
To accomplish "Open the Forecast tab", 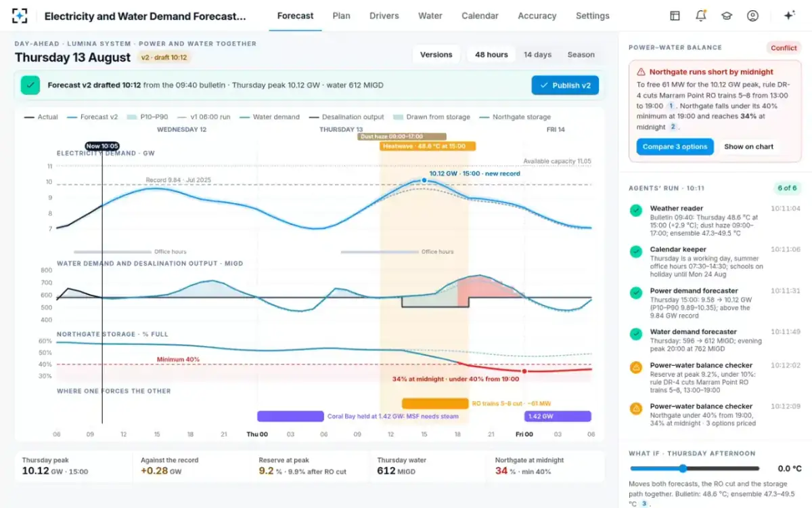I will click(296, 16).
